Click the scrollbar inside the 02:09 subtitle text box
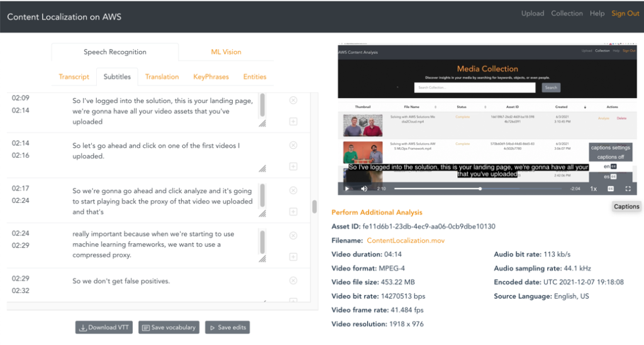 [262, 106]
